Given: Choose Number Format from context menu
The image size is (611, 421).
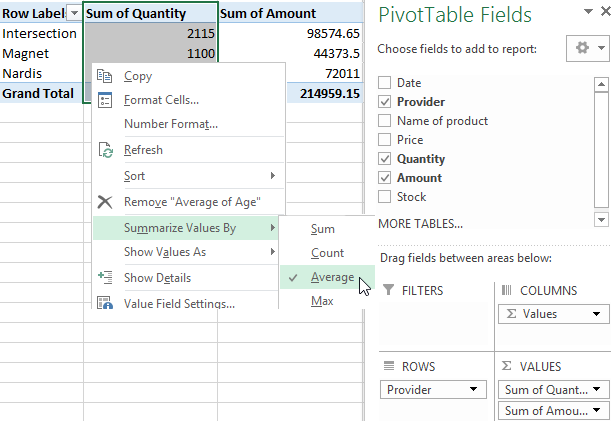Looking at the screenshot, I should 170,124.
